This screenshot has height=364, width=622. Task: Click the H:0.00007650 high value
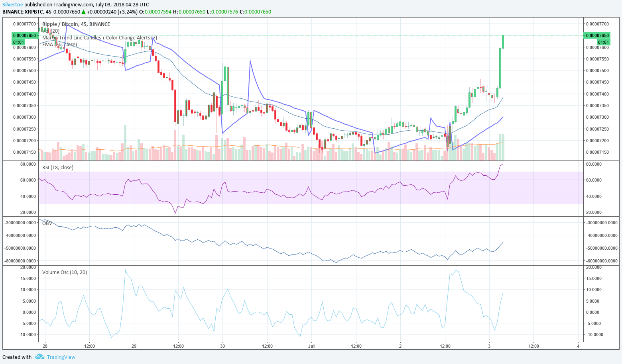coord(189,12)
